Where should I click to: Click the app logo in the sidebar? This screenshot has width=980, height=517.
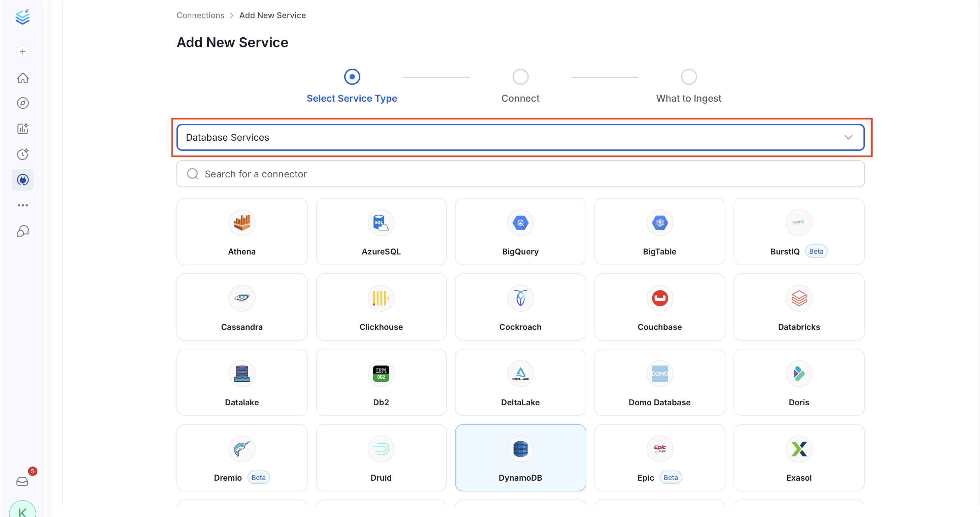tap(23, 17)
